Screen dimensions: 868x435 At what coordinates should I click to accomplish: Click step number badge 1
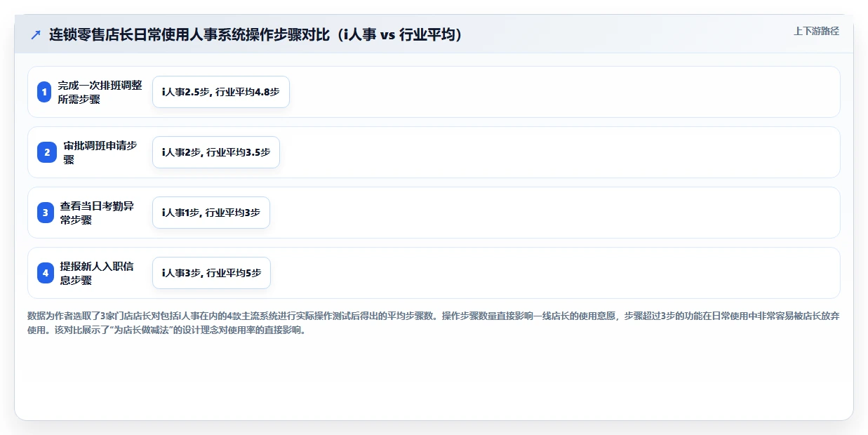point(44,92)
